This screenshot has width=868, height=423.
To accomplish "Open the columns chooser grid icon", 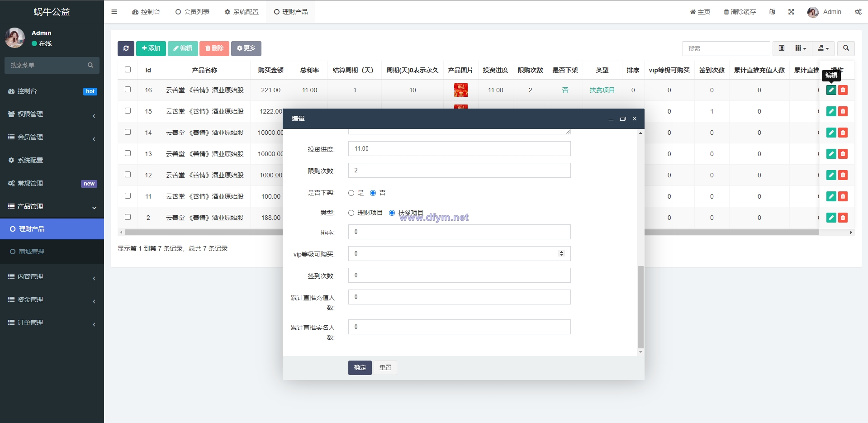I will pos(801,48).
